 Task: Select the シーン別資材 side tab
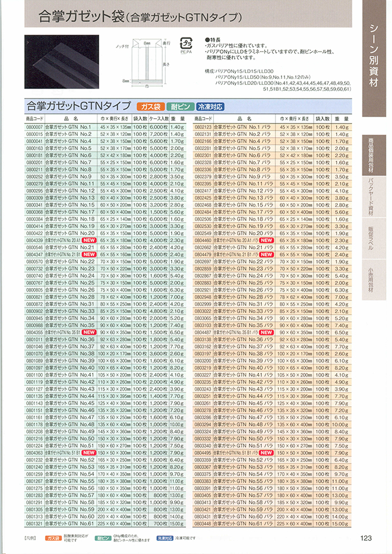[373, 58]
